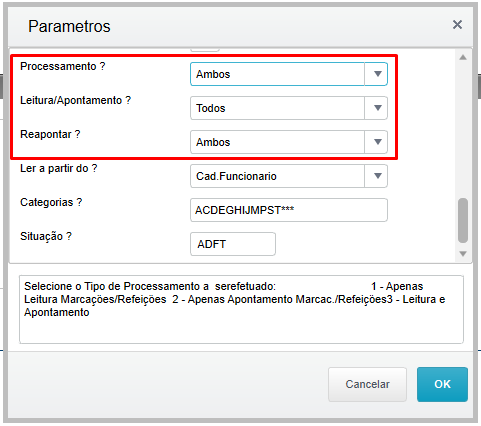Focus the Situação field containing ADFT
The width and height of the screenshot is (481, 426).
coord(233,244)
